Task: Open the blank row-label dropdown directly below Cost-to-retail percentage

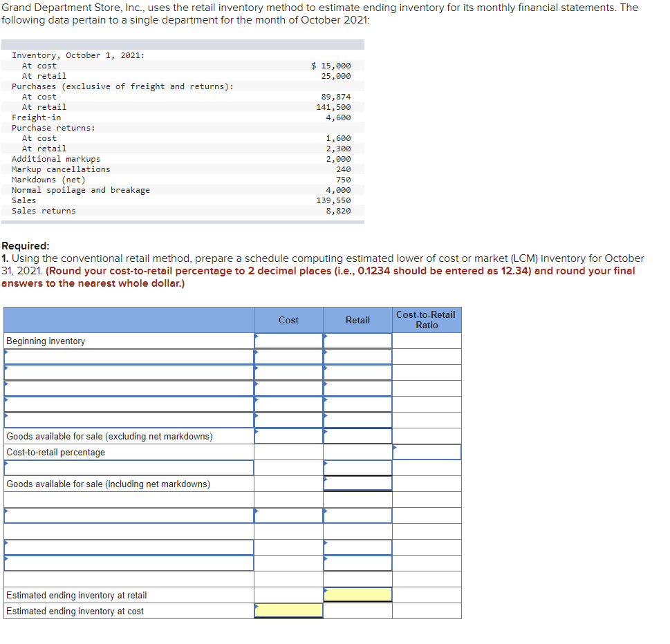Action: tap(129, 468)
